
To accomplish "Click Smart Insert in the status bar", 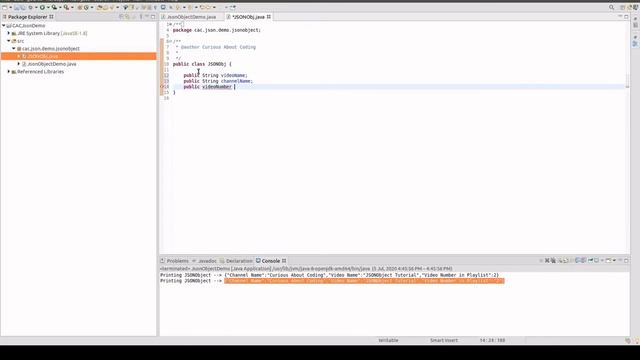I will click(x=444, y=340).
